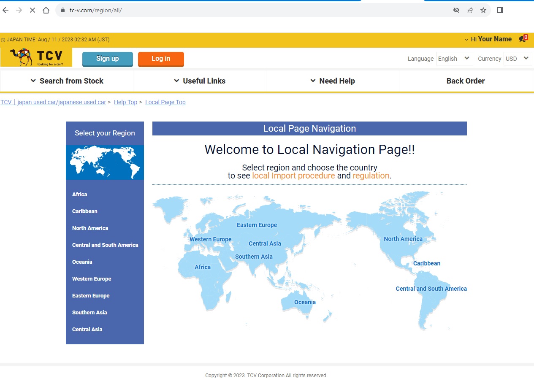Bookmark this page with the star icon
Viewport: 534px width, 392px height.
click(483, 10)
